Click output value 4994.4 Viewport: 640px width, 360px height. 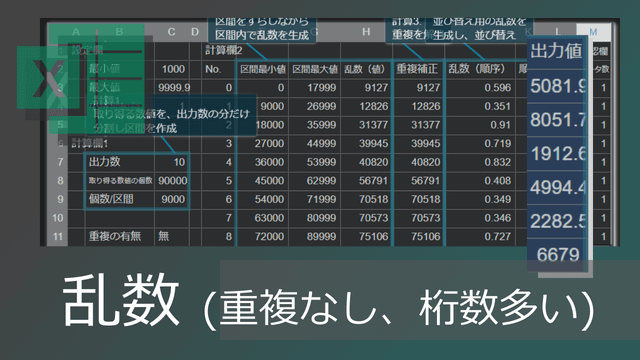(557, 188)
